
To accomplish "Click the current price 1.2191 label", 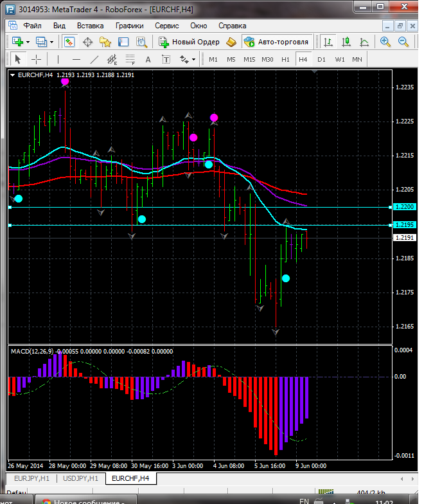I will pyautogui.click(x=405, y=238).
